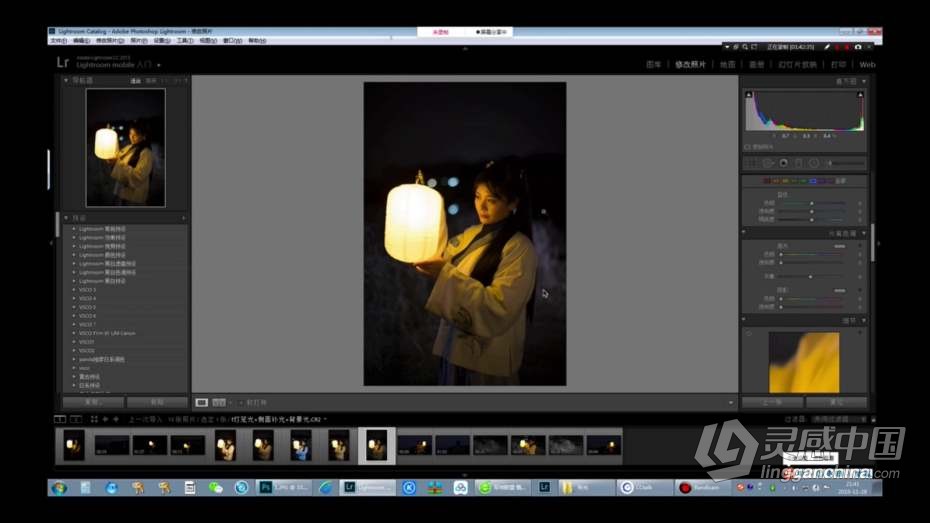Select the Graduated Filter tool
Screen dimensions: 930x523
[798, 163]
